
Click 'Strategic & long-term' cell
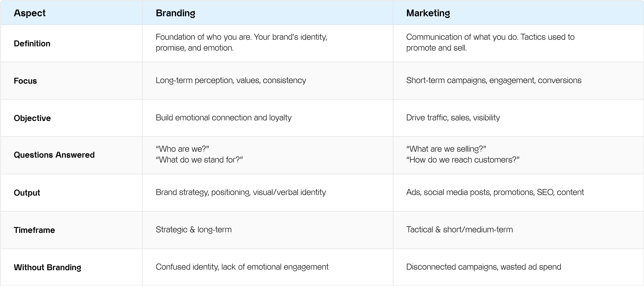pos(268,230)
